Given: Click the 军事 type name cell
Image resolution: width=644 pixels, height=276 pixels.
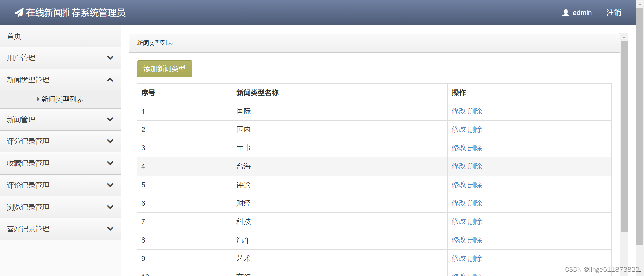Looking at the screenshot, I should click(340, 148).
